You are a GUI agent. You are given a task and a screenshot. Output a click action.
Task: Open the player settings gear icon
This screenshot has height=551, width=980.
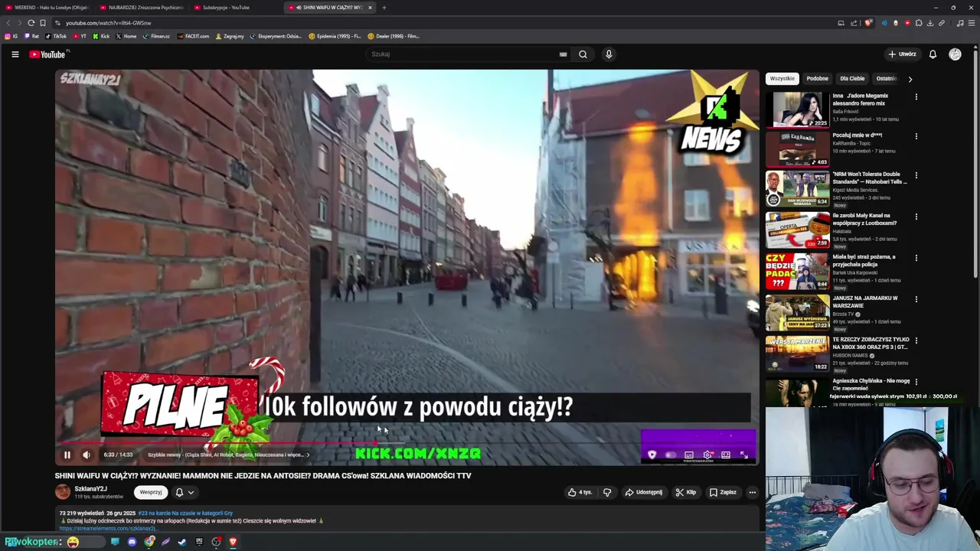click(x=707, y=455)
